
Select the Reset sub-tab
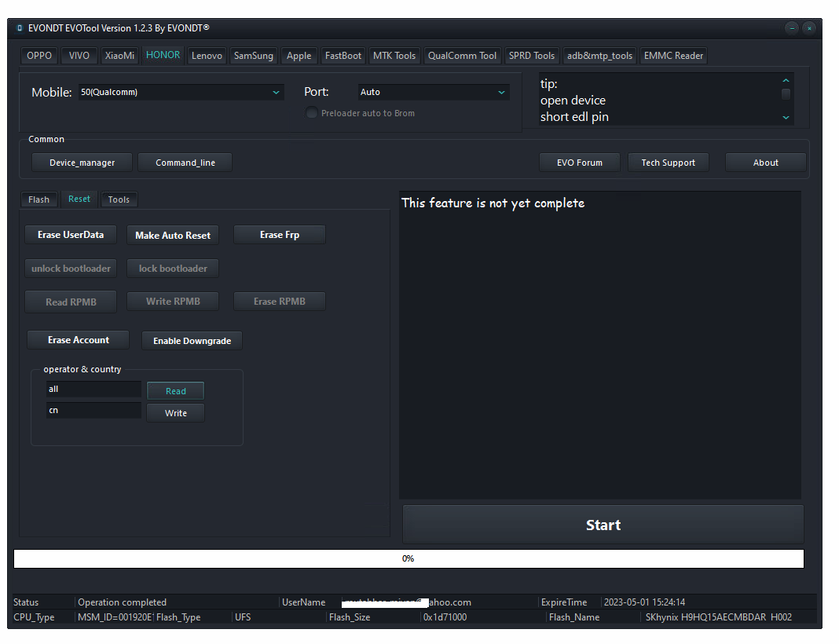click(79, 199)
